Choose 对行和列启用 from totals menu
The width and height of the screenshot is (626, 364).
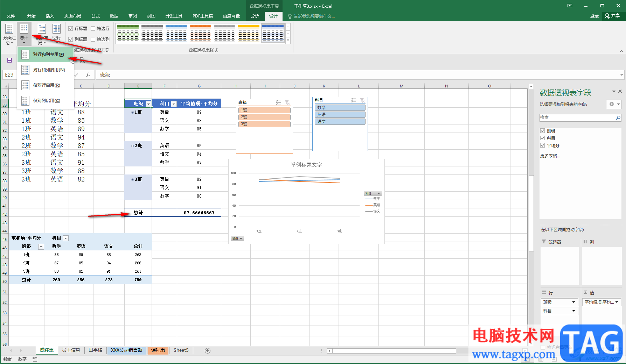(x=46, y=70)
